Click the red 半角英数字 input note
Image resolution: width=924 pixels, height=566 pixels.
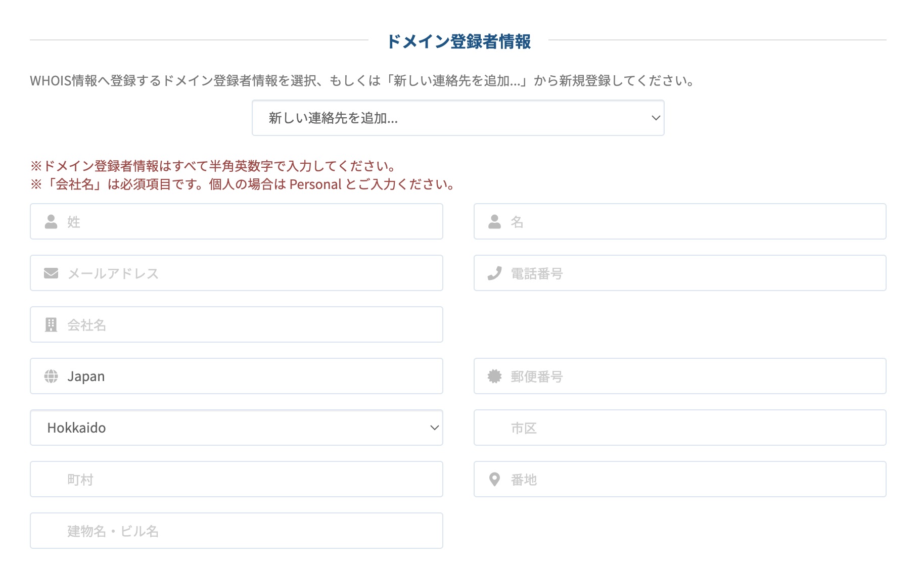coord(213,166)
